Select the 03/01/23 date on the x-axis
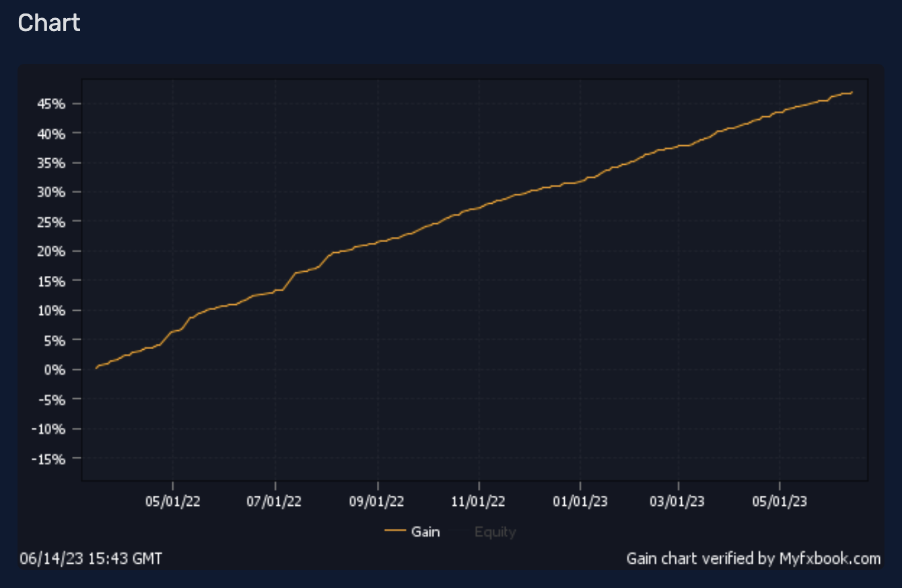 pos(679,501)
